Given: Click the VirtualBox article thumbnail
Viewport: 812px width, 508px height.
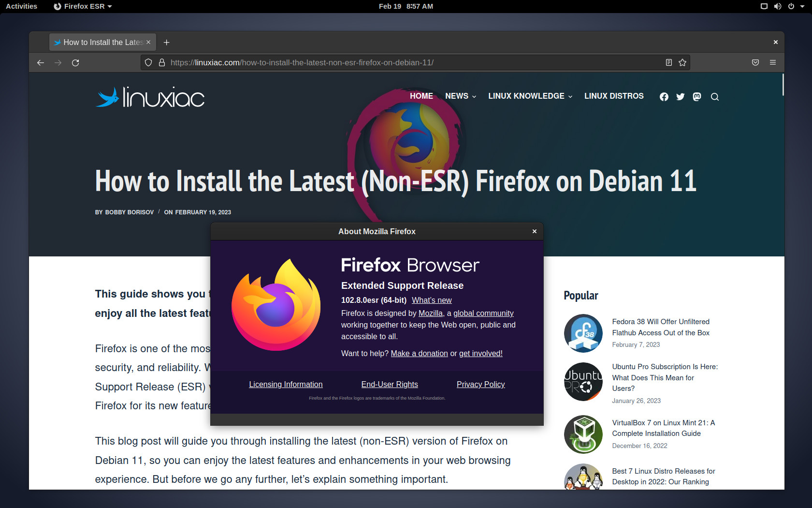Looking at the screenshot, I should [x=583, y=434].
